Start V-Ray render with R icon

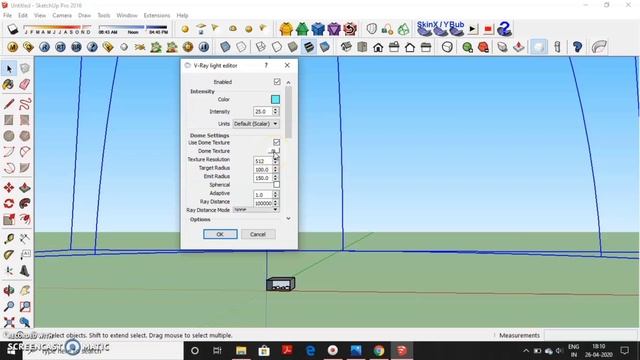pos(44,47)
